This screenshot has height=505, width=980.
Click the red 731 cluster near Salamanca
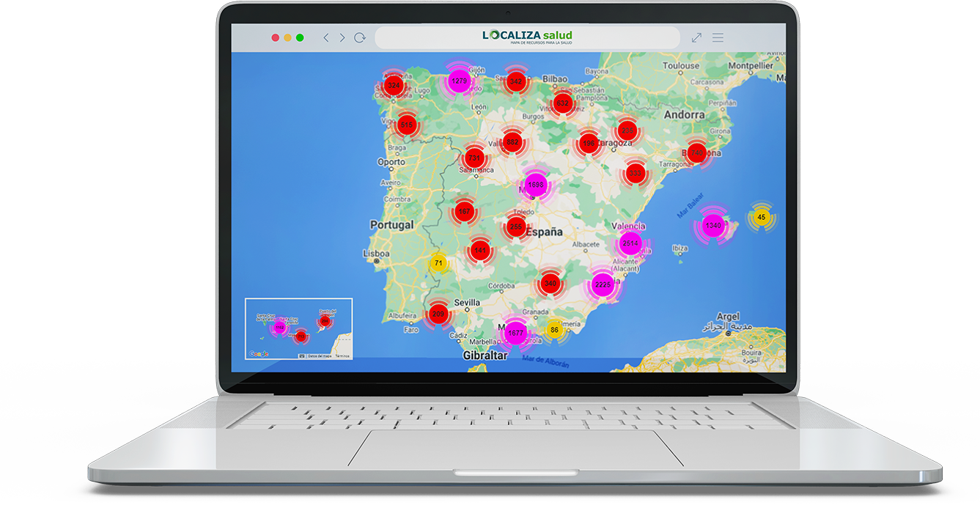pos(474,158)
